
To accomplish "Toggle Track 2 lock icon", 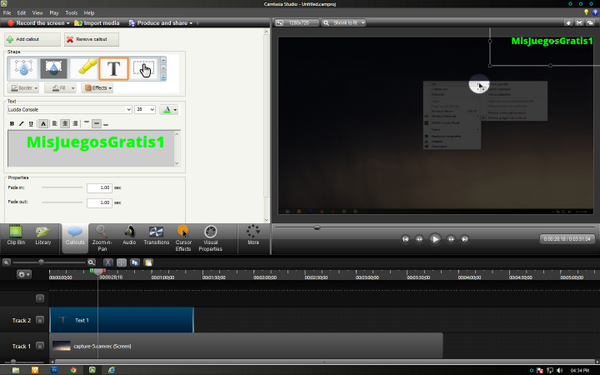I will (40, 320).
